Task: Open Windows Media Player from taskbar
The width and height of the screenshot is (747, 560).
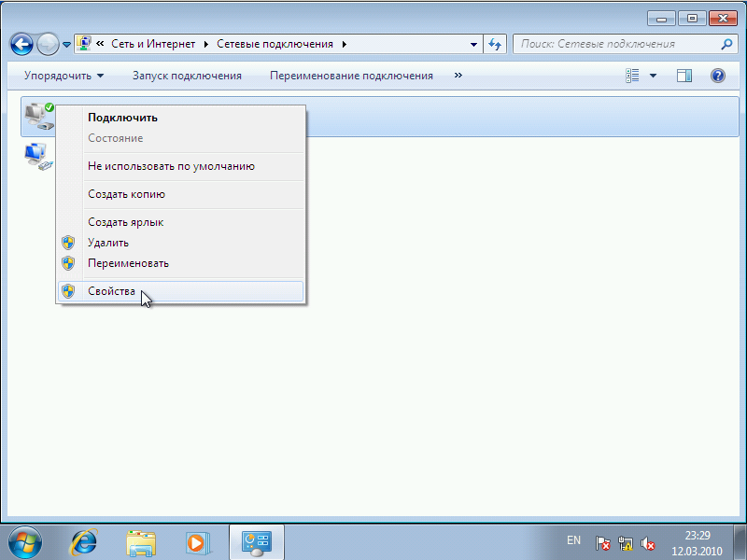Action: coord(197,541)
